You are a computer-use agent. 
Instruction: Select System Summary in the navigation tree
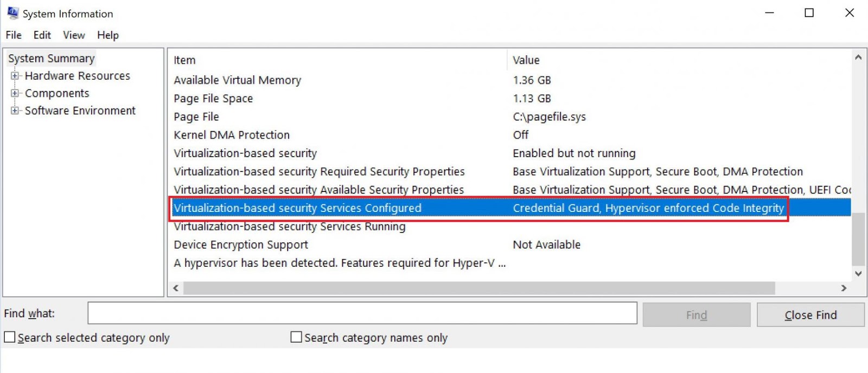(51, 58)
